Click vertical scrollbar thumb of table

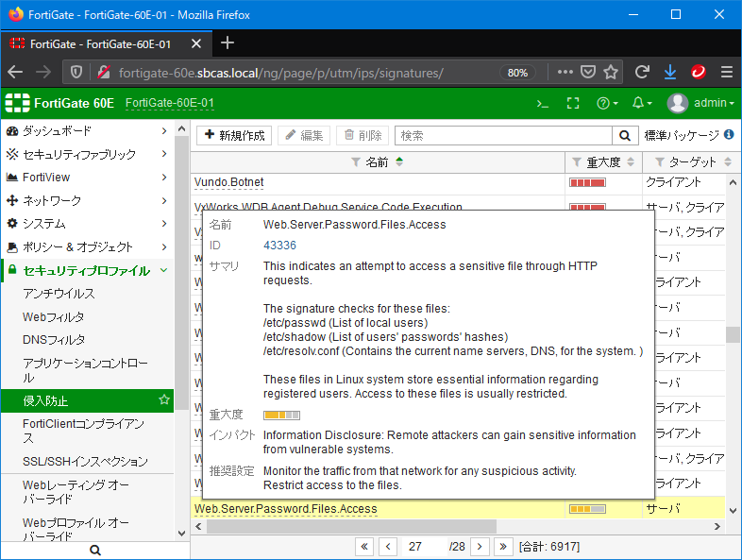[x=733, y=334]
